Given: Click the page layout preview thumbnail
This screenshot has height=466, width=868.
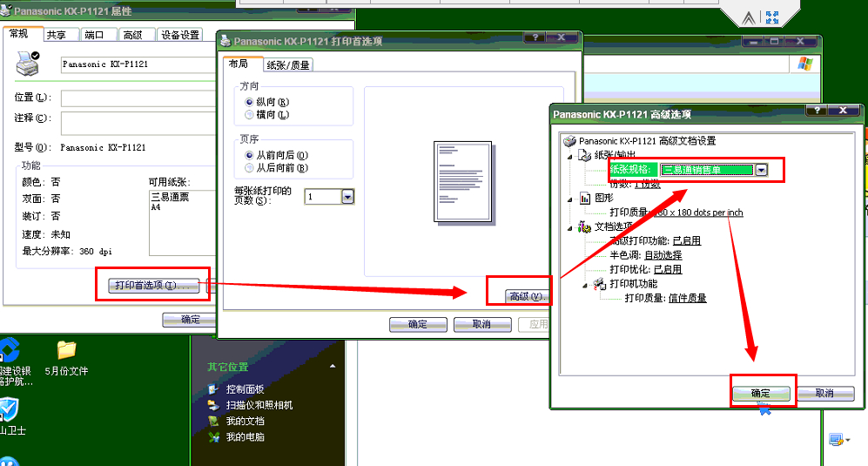Looking at the screenshot, I should (x=463, y=182).
